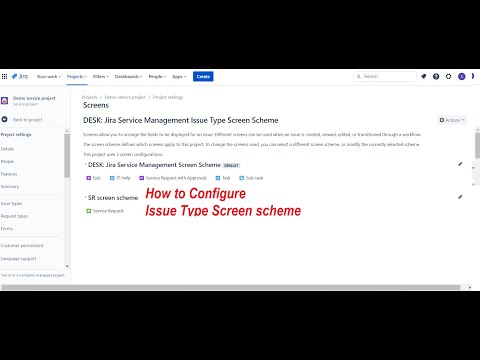
Task: Open Details in Project settings
Action: 7,149
